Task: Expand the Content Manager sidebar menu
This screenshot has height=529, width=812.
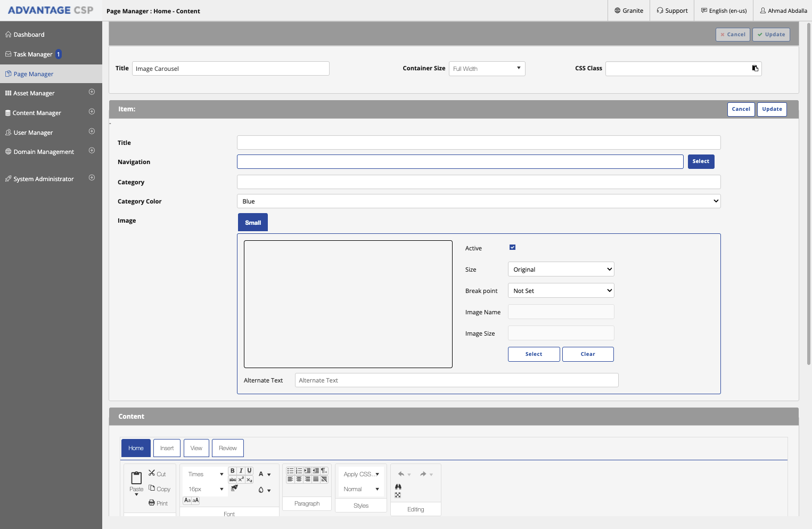Action: pos(92,112)
